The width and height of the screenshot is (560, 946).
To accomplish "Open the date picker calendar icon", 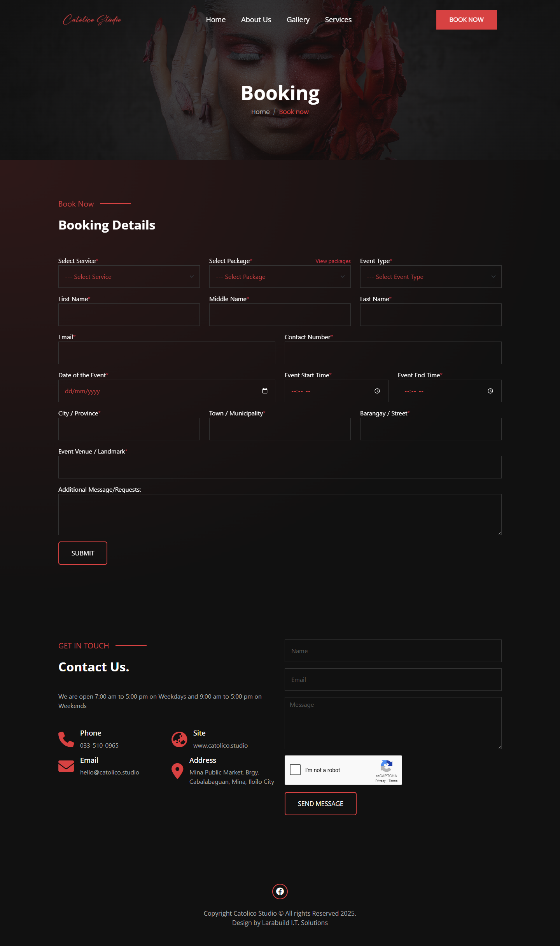I will (265, 391).
